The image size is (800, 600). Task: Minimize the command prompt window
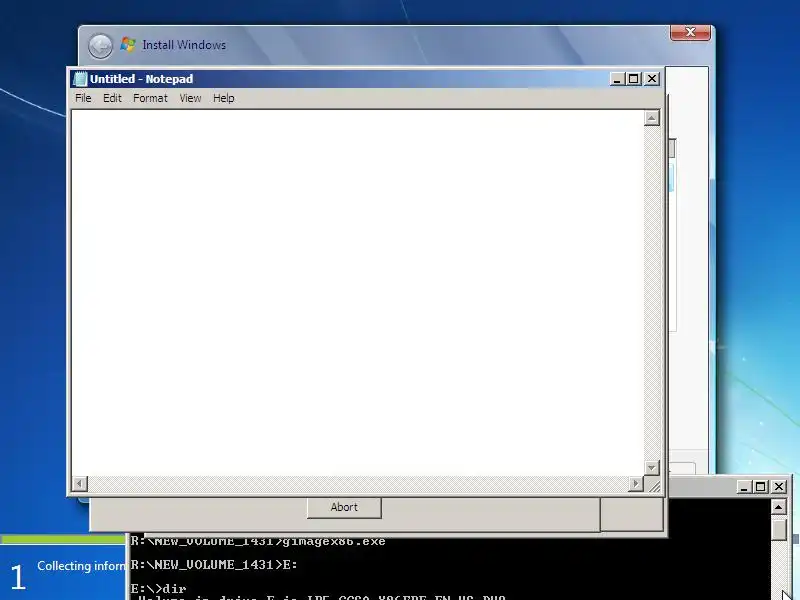(744, 487)
